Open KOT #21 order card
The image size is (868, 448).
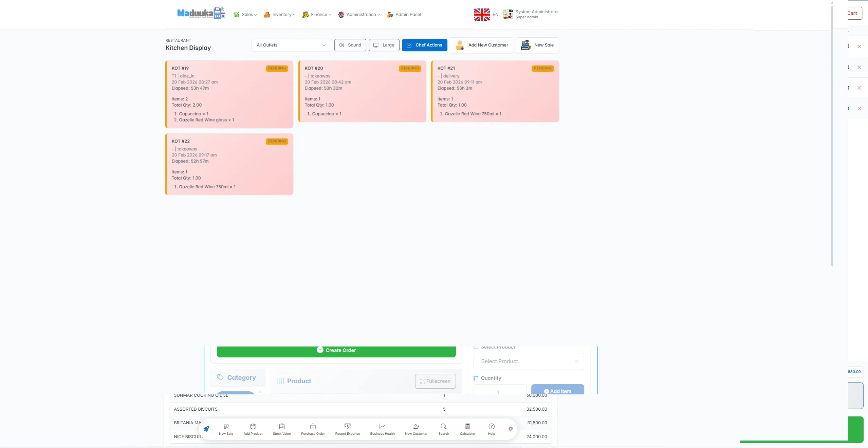coord(495,91)
